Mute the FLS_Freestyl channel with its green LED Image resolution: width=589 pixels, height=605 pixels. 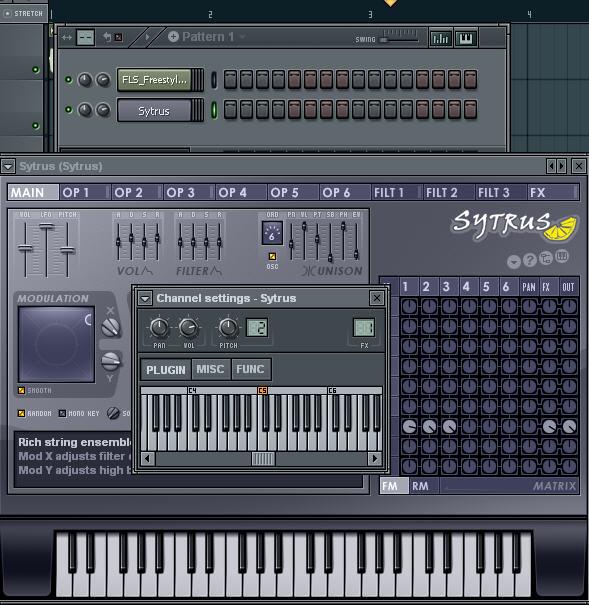(x=68, y=80)
